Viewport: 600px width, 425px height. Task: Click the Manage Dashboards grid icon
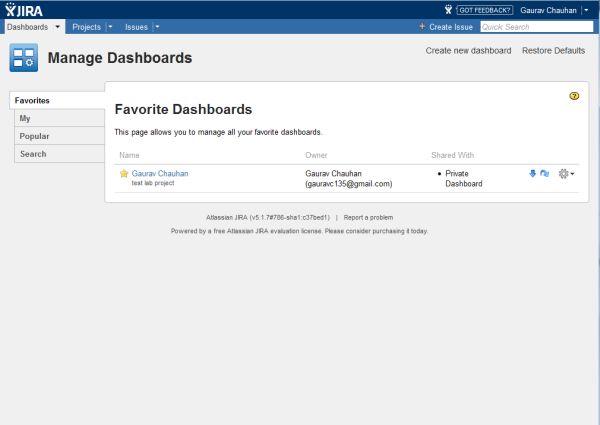coord(24,58)
